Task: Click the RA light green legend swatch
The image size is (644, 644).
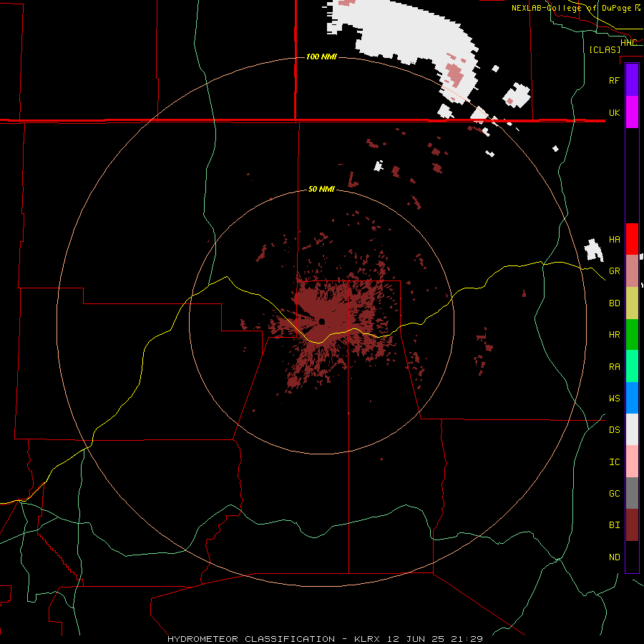Action: 632,366
